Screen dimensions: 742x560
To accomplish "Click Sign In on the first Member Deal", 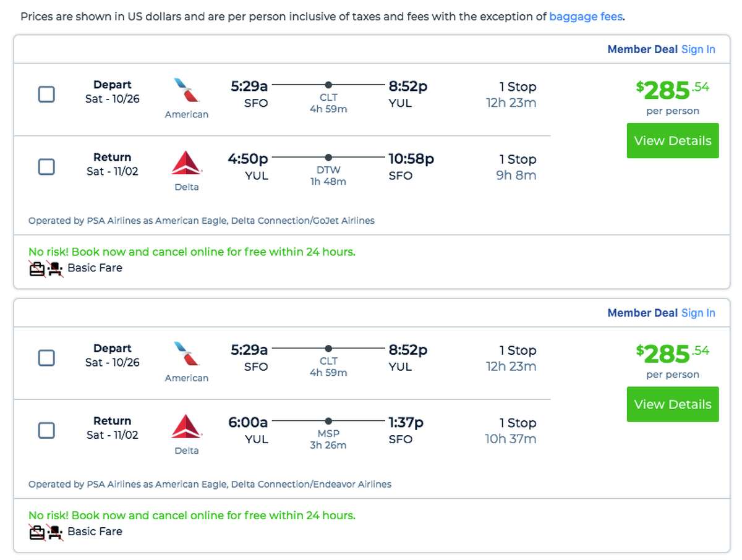I will click(x=698, y=49).
